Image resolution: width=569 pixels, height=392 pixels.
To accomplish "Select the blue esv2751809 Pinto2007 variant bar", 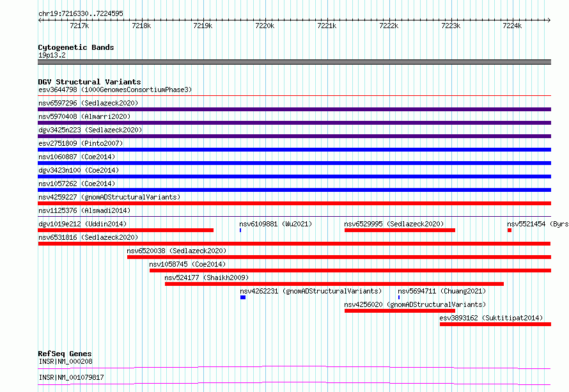I will tap(294, 150).
